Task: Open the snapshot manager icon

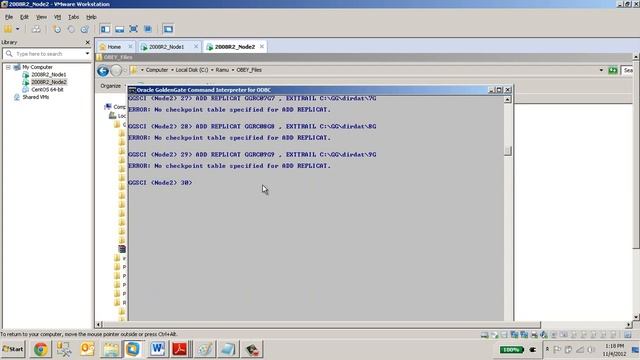Action: tap(85, 29)
